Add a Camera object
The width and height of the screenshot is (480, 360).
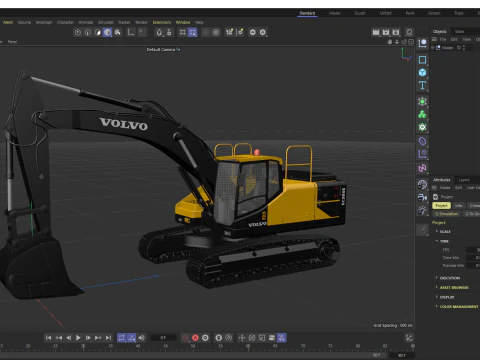coord(422,197)
